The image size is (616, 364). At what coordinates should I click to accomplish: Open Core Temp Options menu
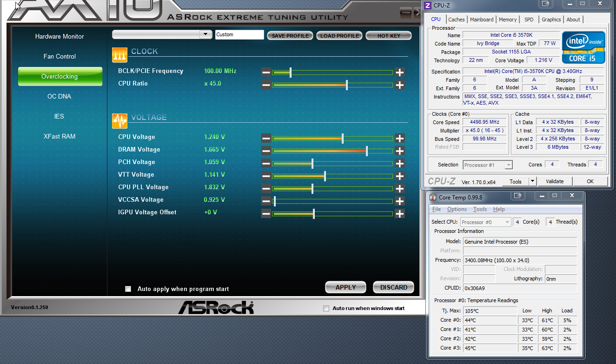(457, 209)
